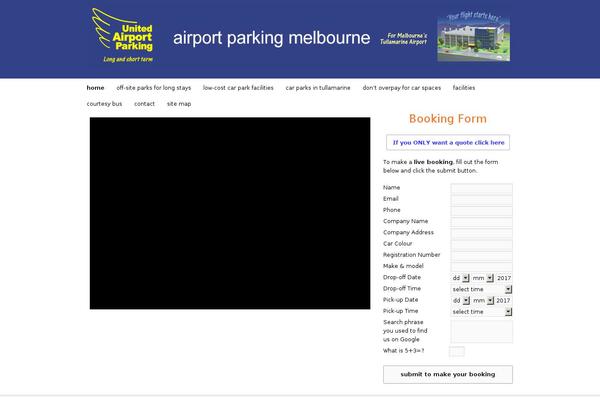Open the courtesy bus page

(x=104, y=104)
